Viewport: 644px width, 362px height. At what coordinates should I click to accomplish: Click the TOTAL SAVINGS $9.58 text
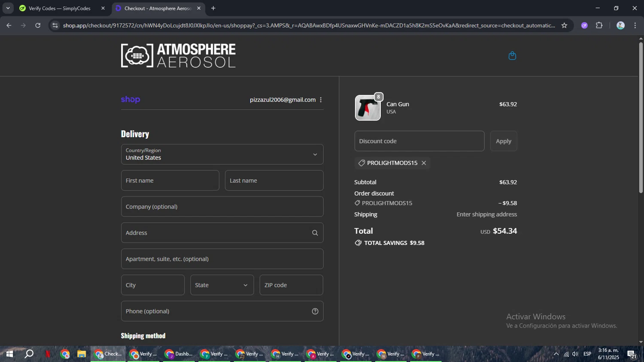pos(394,243)
